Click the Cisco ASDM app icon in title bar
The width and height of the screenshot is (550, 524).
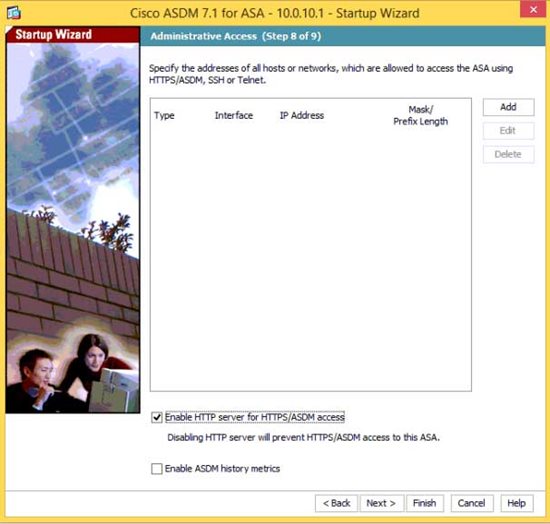click(x=14, y=13)
